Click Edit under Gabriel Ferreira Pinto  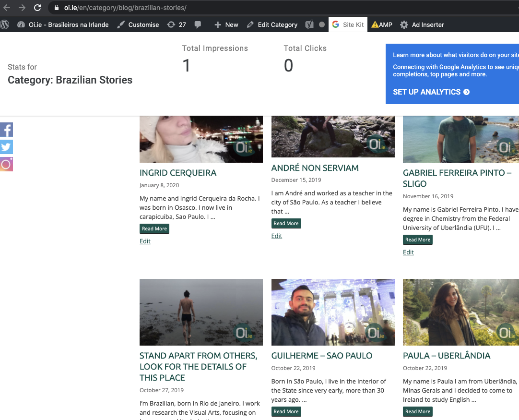pos(408,252)
